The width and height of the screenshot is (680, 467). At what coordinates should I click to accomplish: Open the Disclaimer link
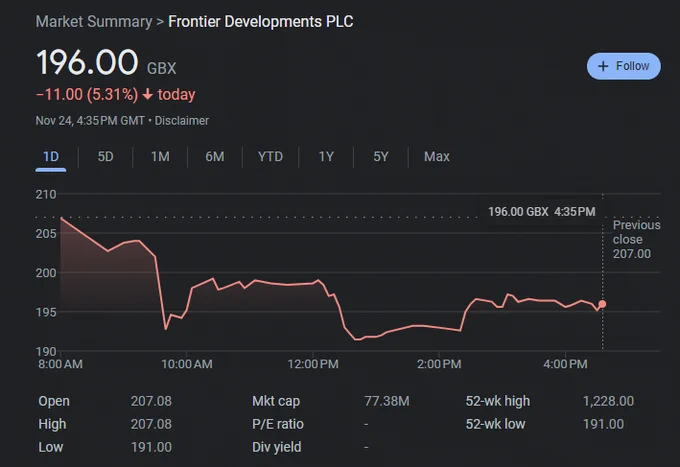click(x=182, y=121)
